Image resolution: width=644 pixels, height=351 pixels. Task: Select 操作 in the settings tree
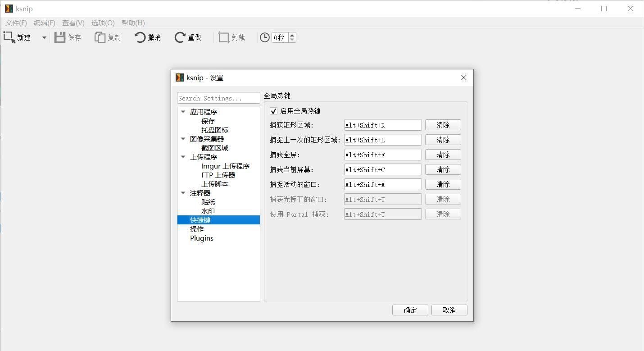[197, 229]
